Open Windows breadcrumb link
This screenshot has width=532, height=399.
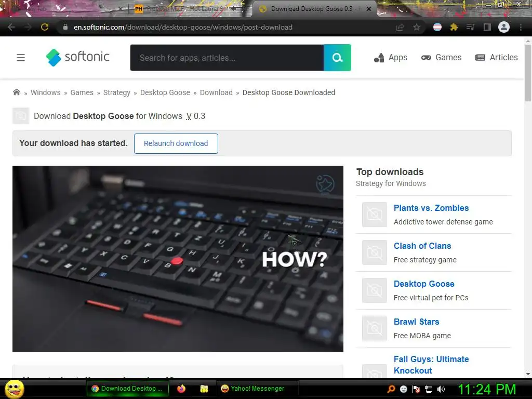46,92
